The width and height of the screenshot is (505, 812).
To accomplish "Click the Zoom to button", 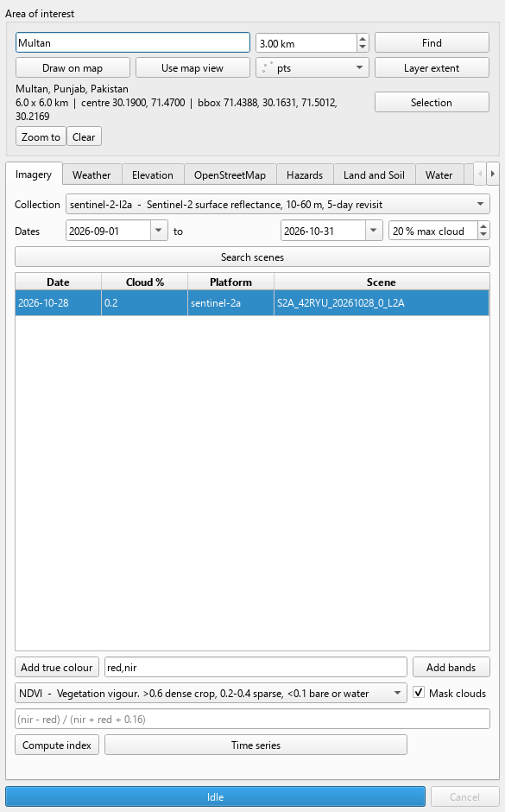I will [x=41, y=137].
